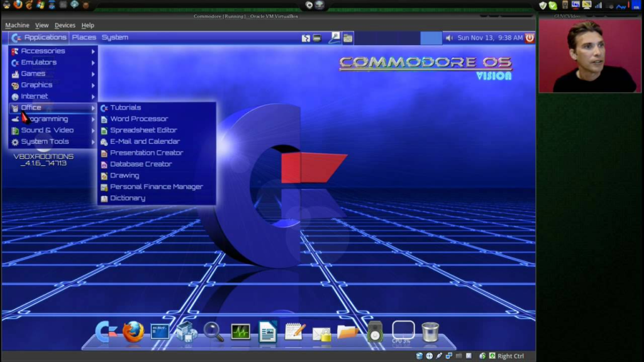Select the highlighted Office category
644x362 pixels.
tap(53, 107)
